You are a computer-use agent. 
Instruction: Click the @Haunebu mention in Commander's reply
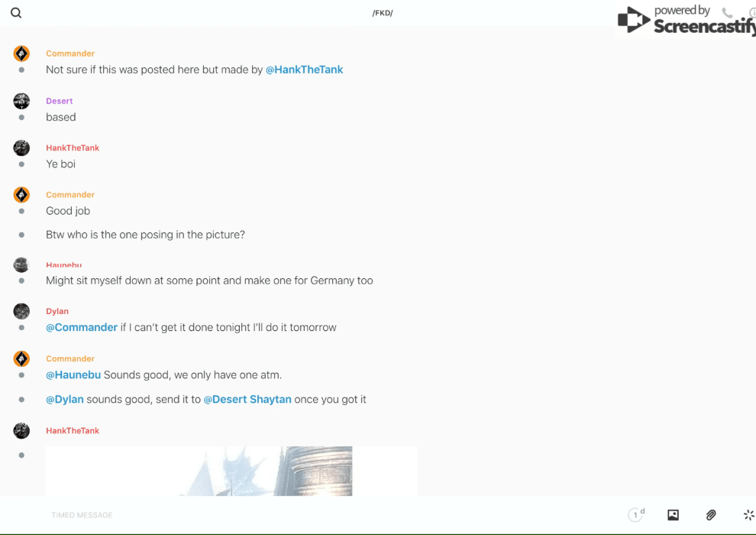[x=73, y=374]
